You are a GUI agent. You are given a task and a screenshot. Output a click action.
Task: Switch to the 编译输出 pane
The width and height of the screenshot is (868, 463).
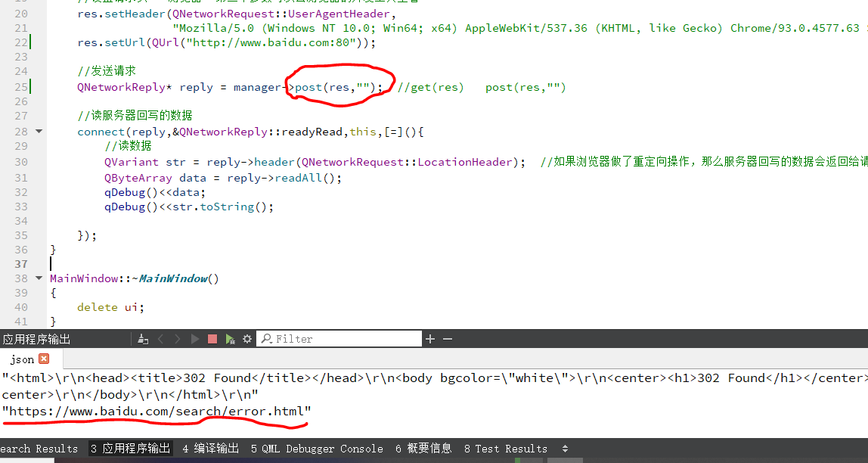tap(210, 448)
